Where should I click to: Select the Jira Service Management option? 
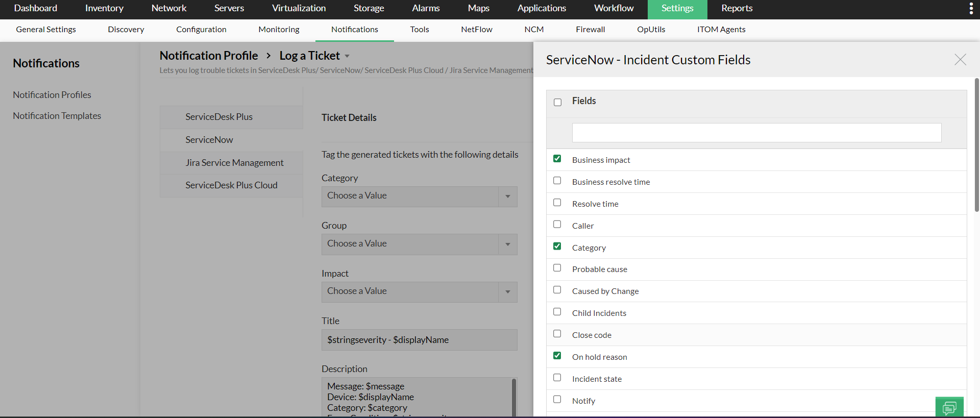click(231, 163)
